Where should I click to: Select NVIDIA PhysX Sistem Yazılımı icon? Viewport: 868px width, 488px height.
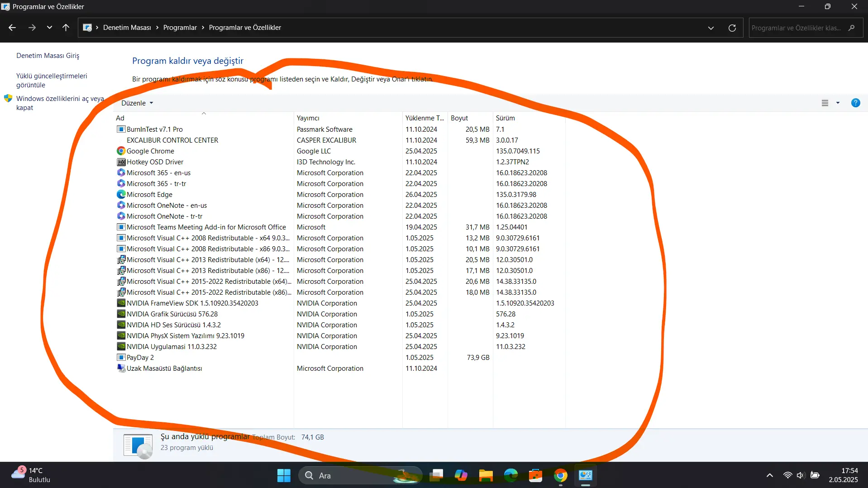(121, 336)
